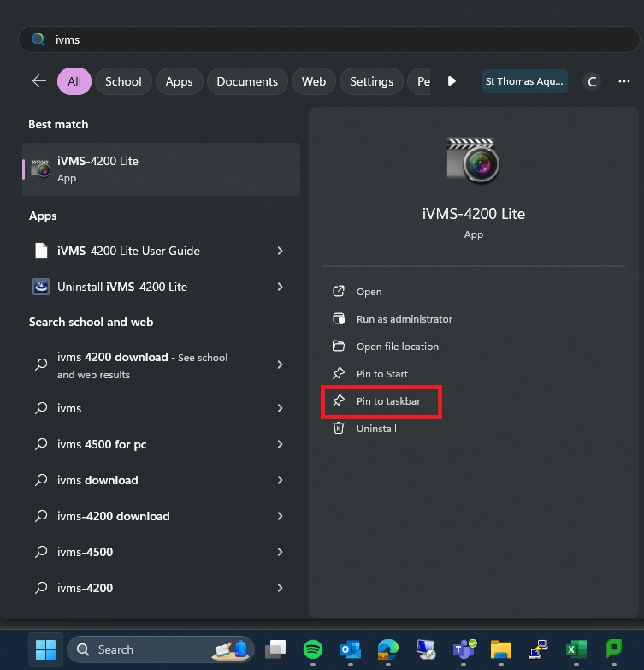Switch to the Settings filter tab

tap(371, 81)
